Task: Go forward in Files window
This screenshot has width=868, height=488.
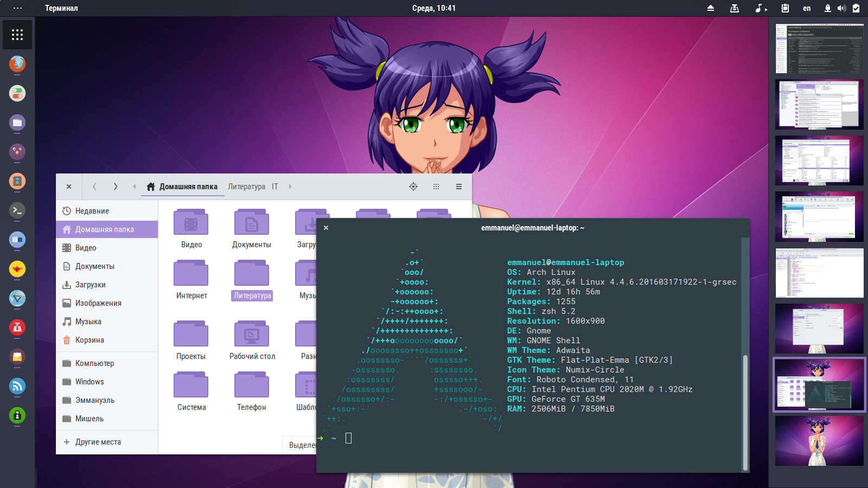Action: point(116,187)
